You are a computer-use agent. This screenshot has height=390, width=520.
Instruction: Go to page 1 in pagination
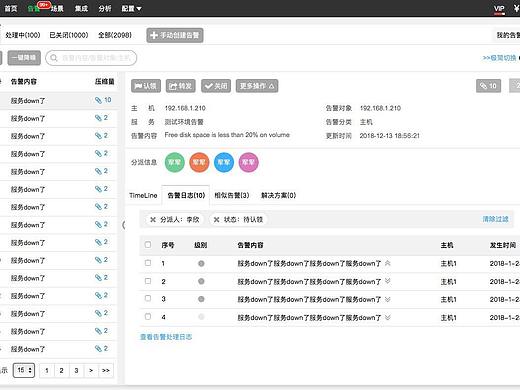click(x=47, y=370)
